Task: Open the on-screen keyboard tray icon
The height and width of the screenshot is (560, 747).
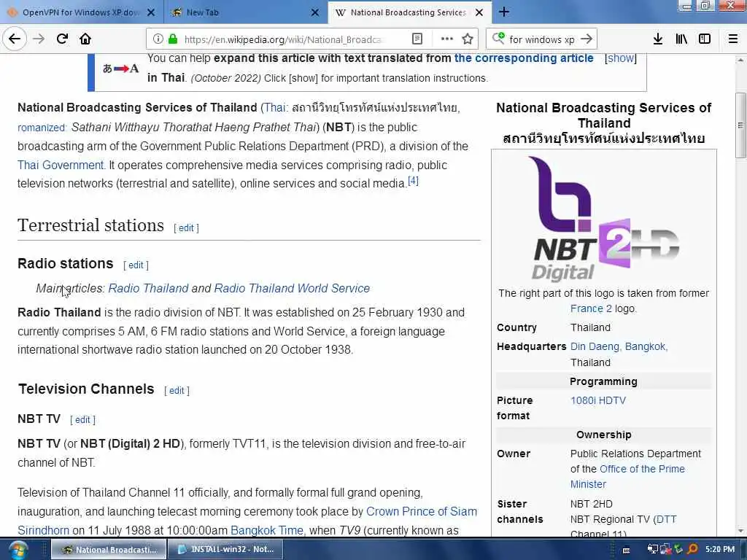Action: click(627, 550)
